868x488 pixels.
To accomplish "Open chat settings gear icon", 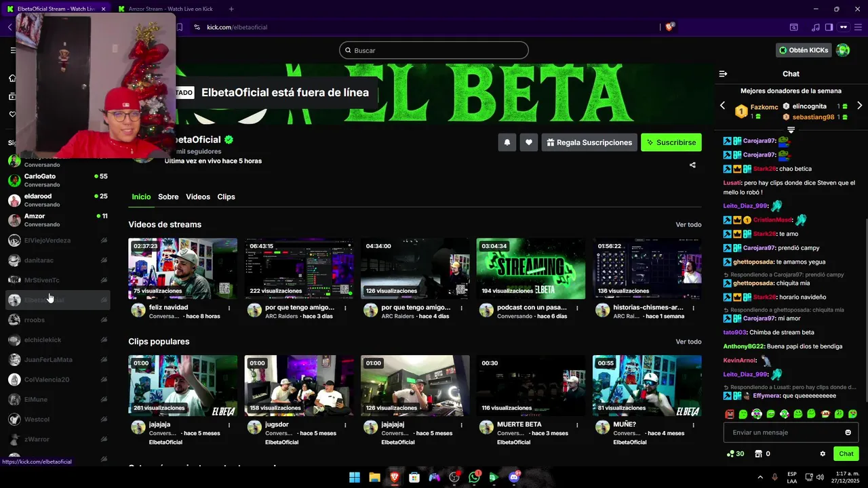I will (x=823, y=454).
